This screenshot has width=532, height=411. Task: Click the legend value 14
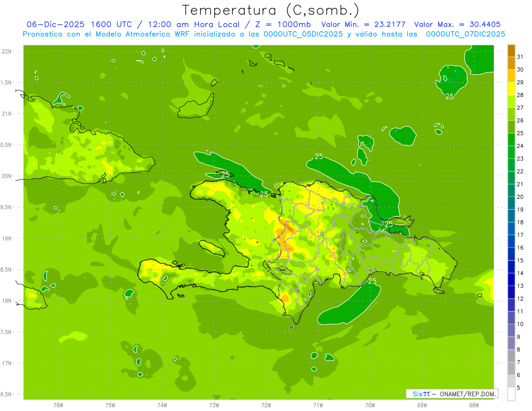520,273
